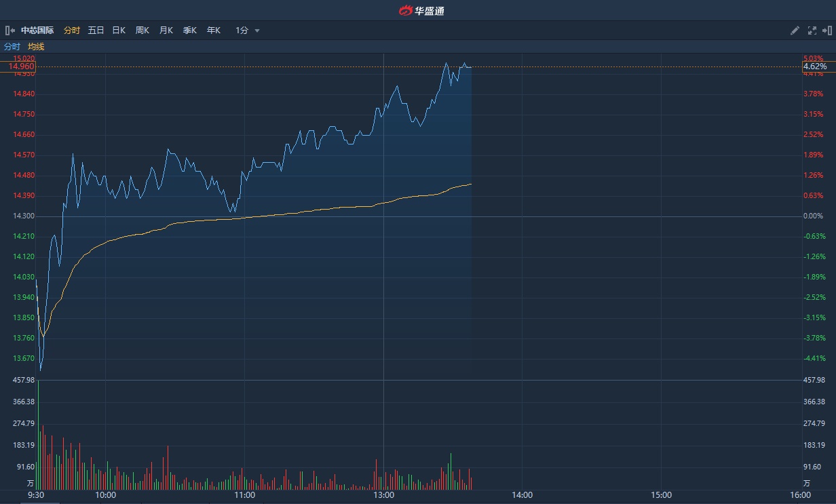Image resolution: width=836 pixels, height=504 pixels.
Task: Open the pencil drawing tool
Action: click(795, 31)
